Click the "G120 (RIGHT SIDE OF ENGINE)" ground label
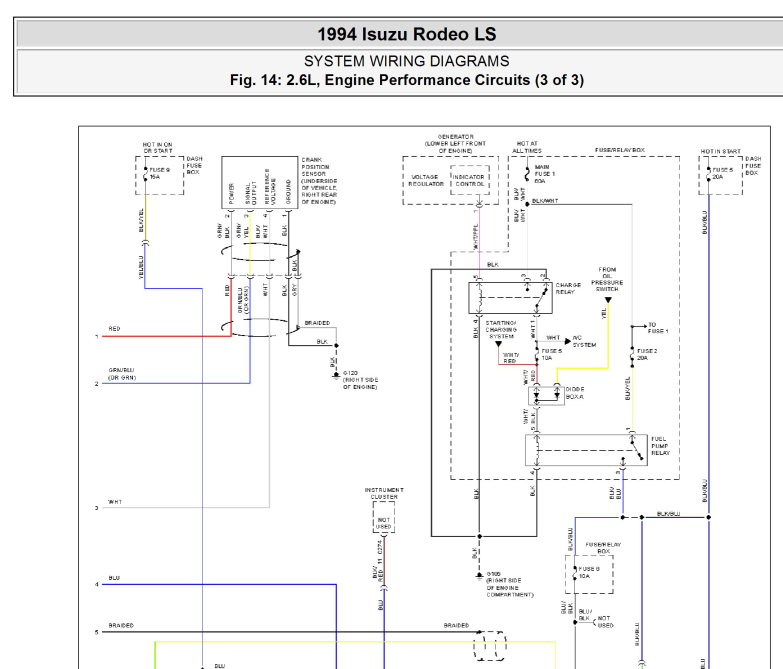The width and height of the screenshot is (783, 669). (x=360, y=380)
